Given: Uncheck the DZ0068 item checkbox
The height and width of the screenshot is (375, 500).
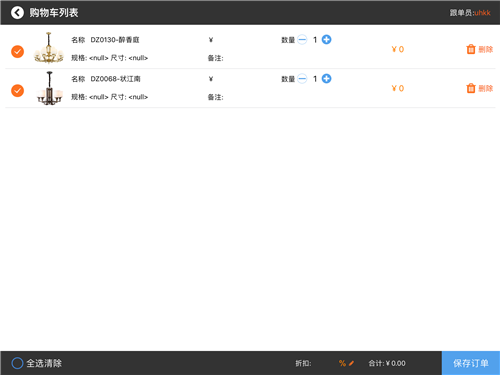Looking at the screenshot, I should tap(17, 91).
